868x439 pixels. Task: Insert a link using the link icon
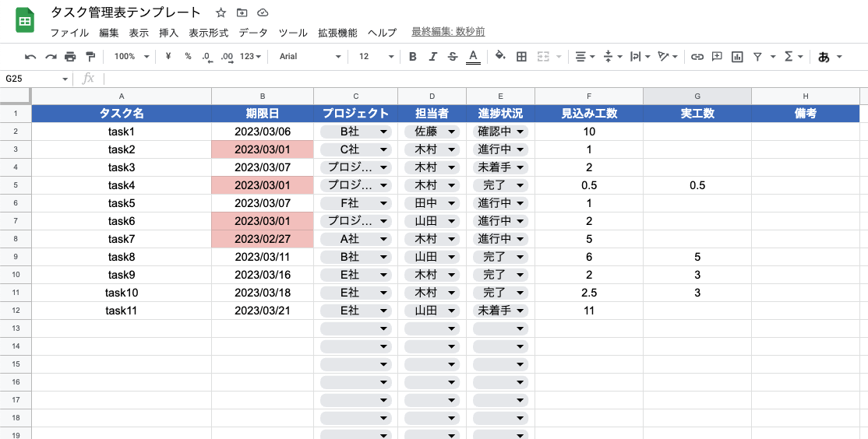pyautogui.click(x=697, y=57)
